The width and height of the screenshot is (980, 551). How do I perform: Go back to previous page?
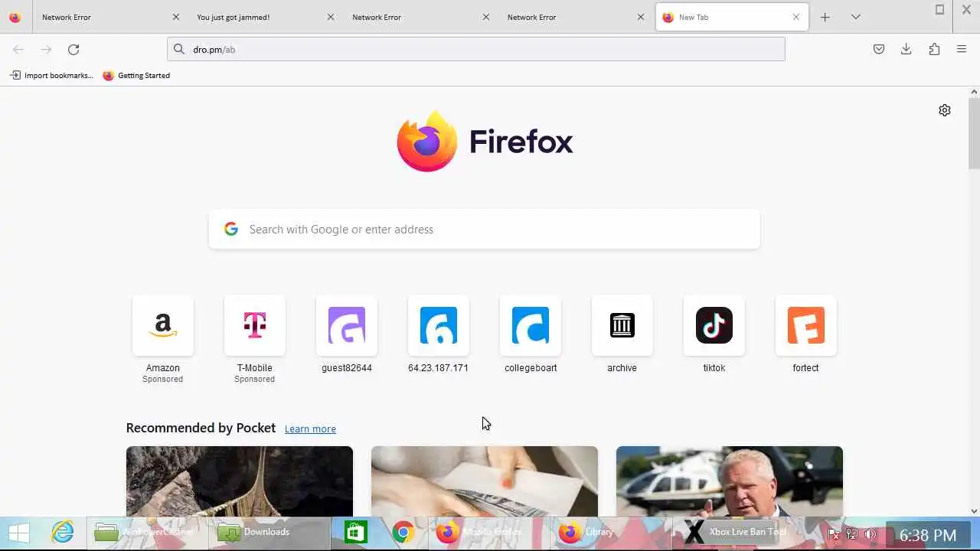pos(18,50)
